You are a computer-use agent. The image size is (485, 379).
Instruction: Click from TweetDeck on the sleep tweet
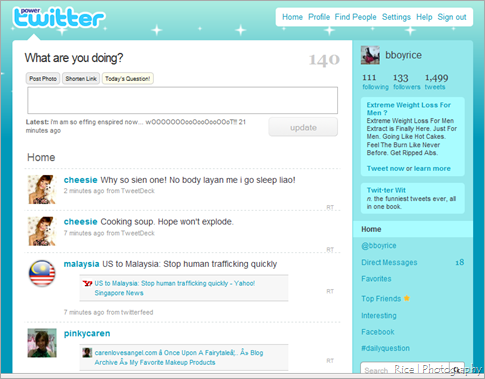pos(130,191)
